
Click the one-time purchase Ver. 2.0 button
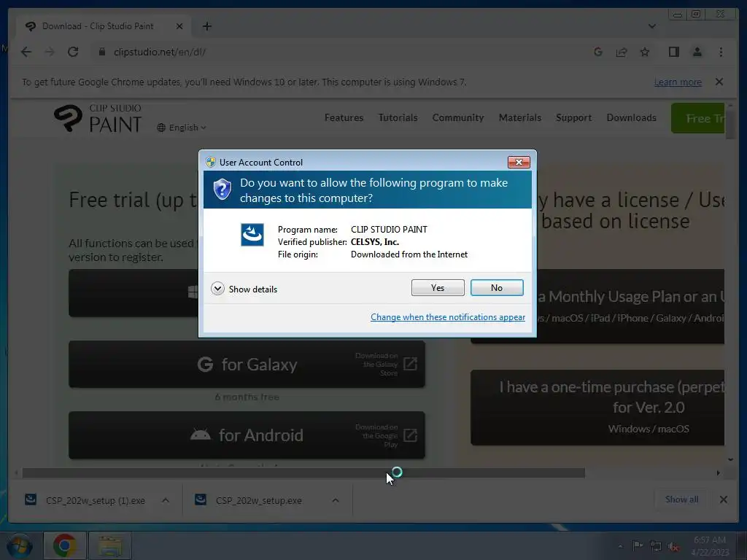(x=597, y=408)
